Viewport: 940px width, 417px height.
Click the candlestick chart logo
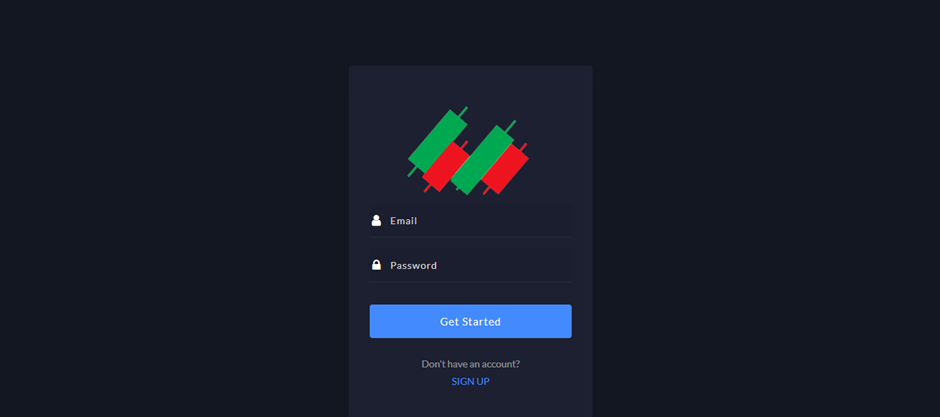pos(468,150)
